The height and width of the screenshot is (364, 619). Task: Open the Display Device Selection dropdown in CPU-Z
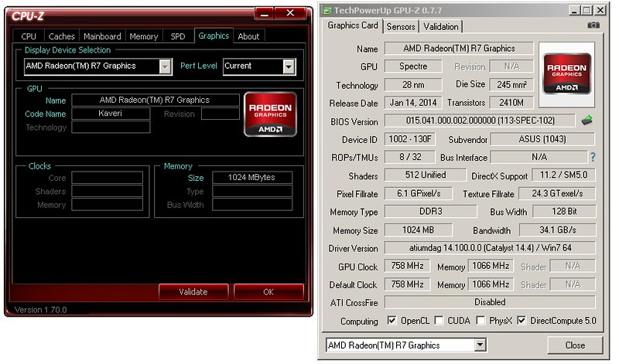[165, 66]
